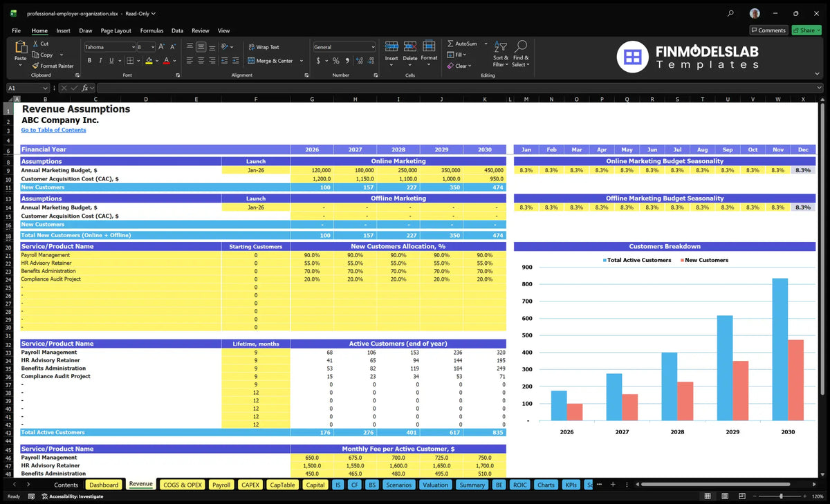Toggle align text left
Viewport: 830px width, 504px height.
[x=190, y=61]
